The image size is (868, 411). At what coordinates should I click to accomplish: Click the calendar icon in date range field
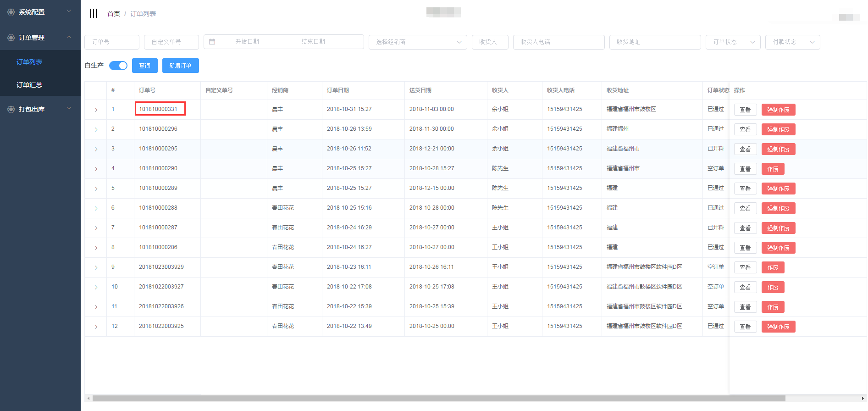[212, 42]
